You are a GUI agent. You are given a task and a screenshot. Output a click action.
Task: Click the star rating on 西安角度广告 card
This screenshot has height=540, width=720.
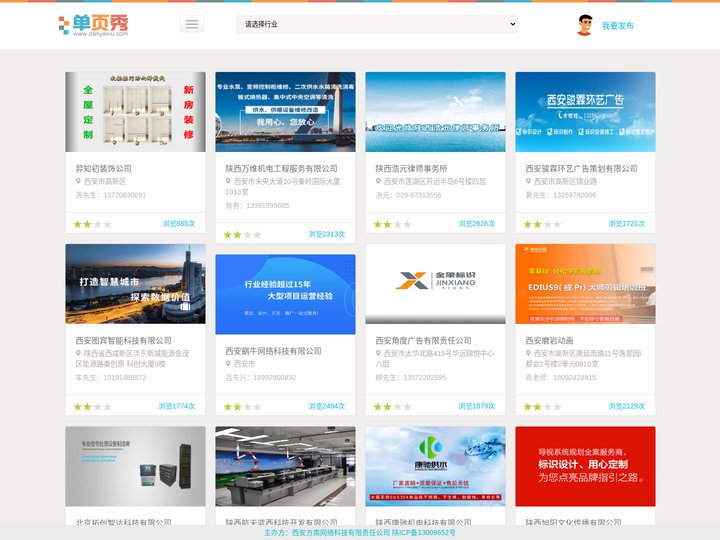(x=392, y=407)
